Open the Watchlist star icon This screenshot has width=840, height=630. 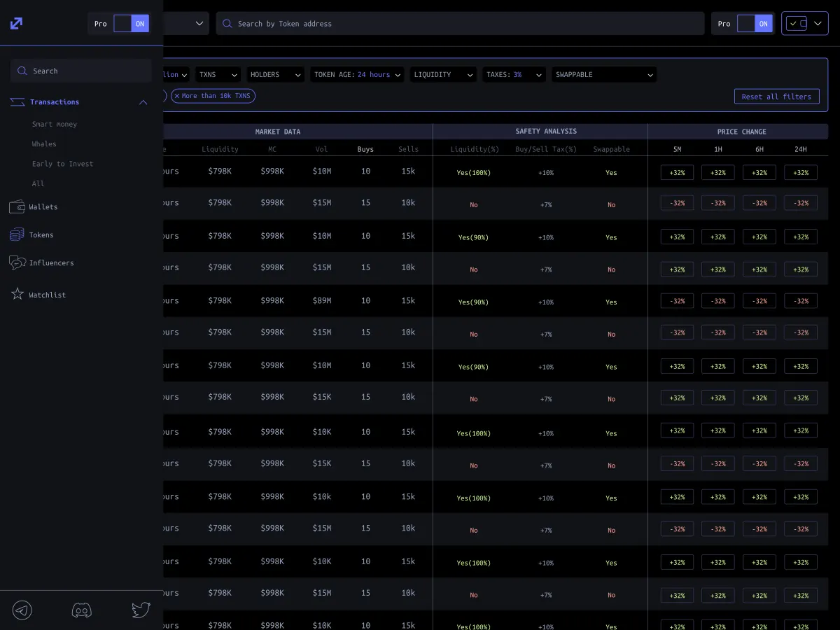[x=17, y=294]
